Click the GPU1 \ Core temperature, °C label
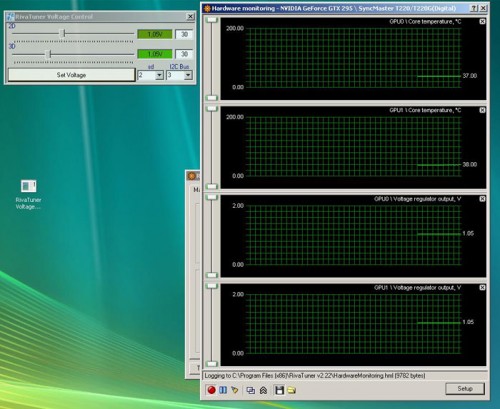500x409 pixels. point(425,110)
